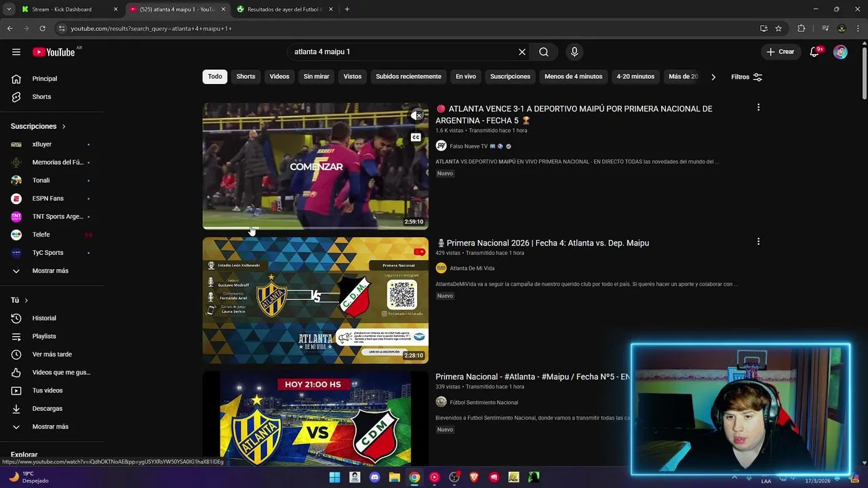Open the YouTube account avatar menu

[840, 52]
